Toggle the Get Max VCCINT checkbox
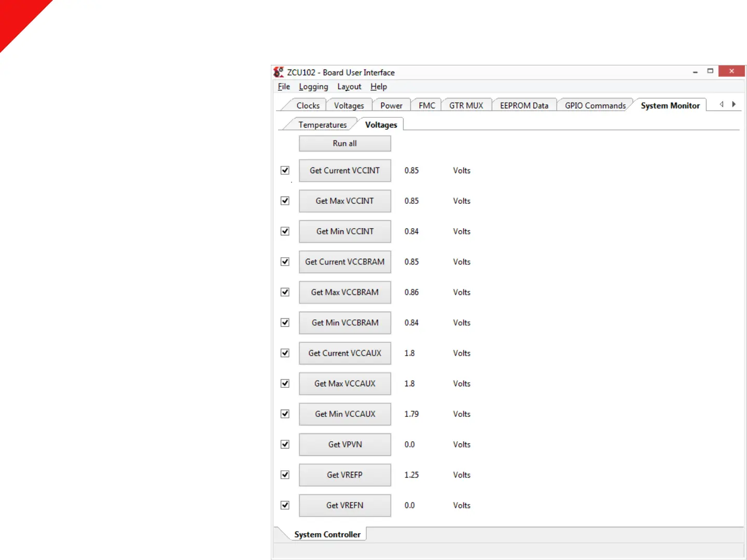Screen dimensions: 747x560 pyautogui.click(x=285, y=201)
